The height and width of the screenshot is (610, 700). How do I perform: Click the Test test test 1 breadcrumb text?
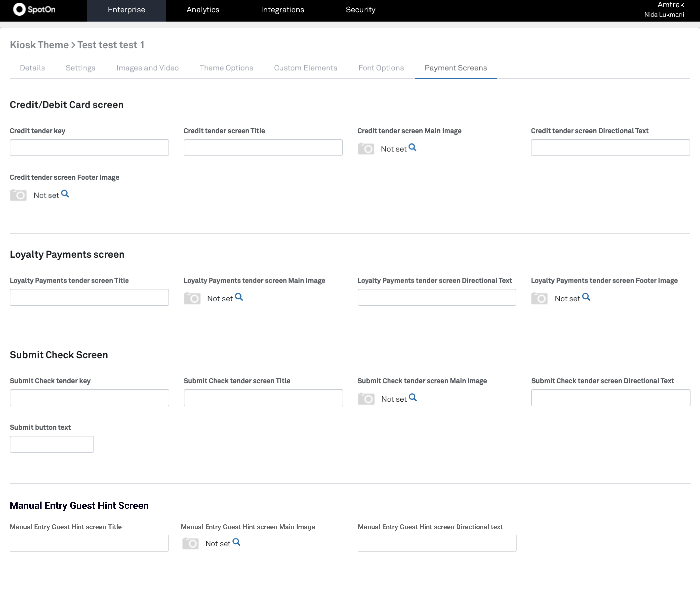111,45
